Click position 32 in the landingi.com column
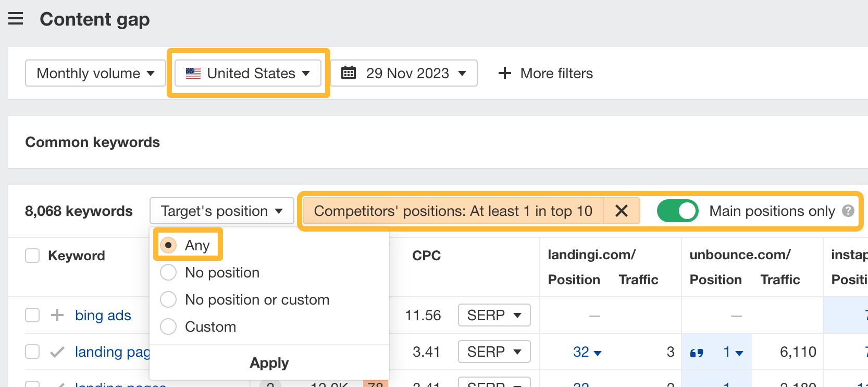The width and height of the screenshot is (868, 387). tap(581, 352)
